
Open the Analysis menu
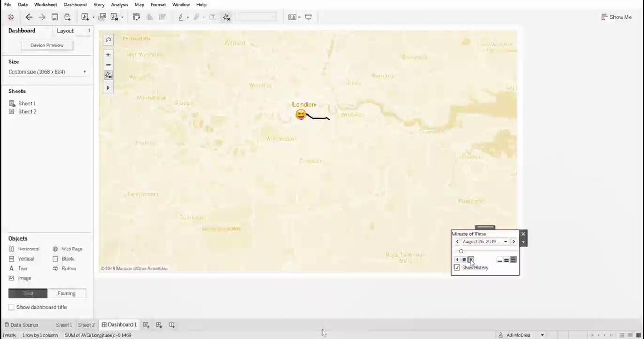coord(119,4)
